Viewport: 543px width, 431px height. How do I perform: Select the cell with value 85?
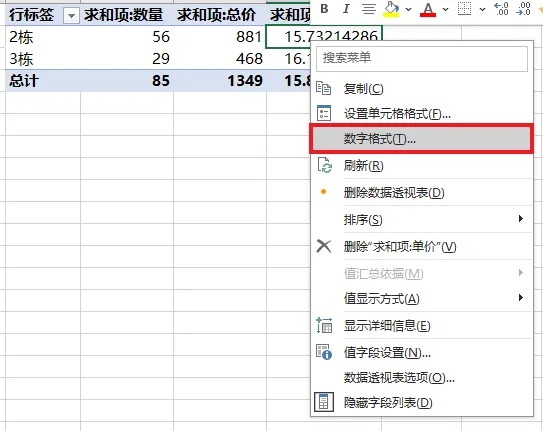(x=127, y=81)
